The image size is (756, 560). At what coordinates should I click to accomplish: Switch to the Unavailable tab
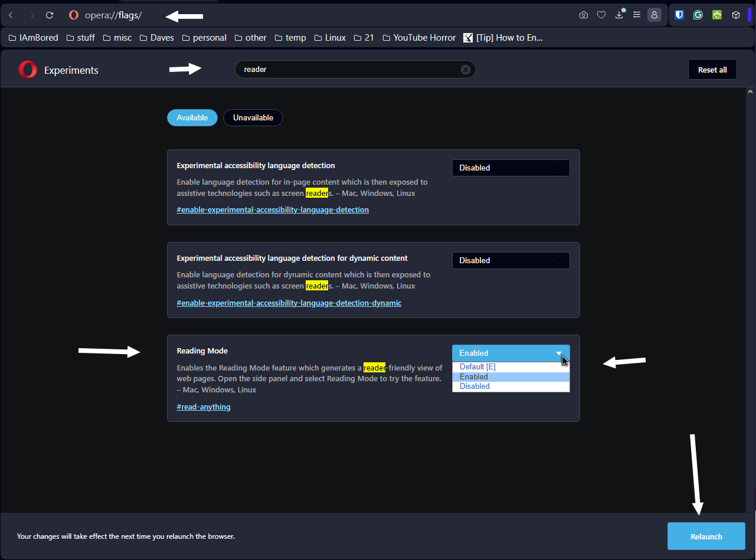tap(253, 118)
